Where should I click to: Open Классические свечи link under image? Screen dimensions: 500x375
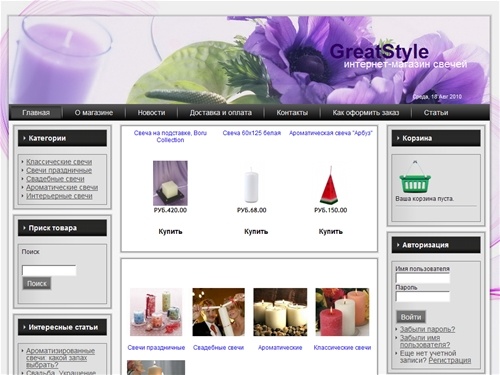coord(342,348)
